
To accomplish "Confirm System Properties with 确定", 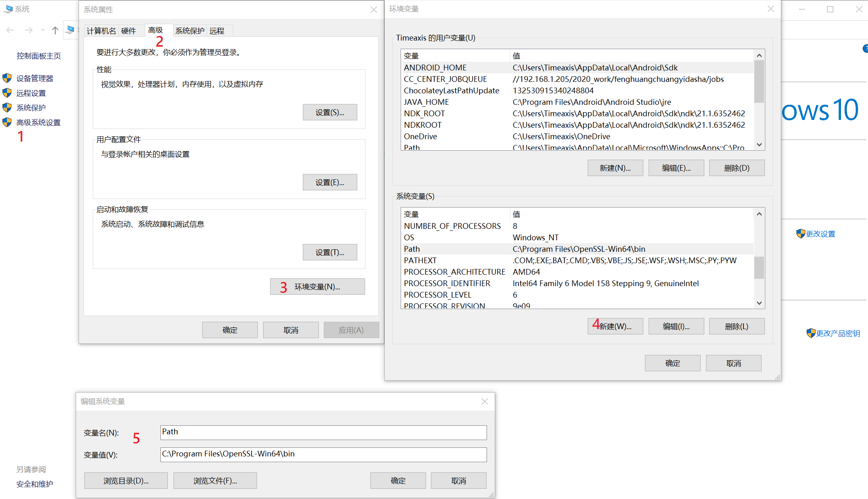I will click(x=230, y=330).
